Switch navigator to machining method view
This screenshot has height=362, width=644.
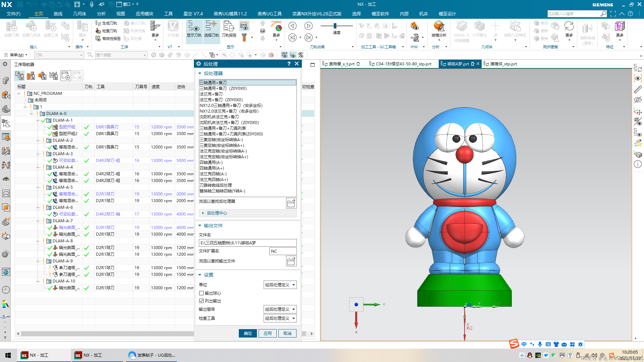click(54, 76)
